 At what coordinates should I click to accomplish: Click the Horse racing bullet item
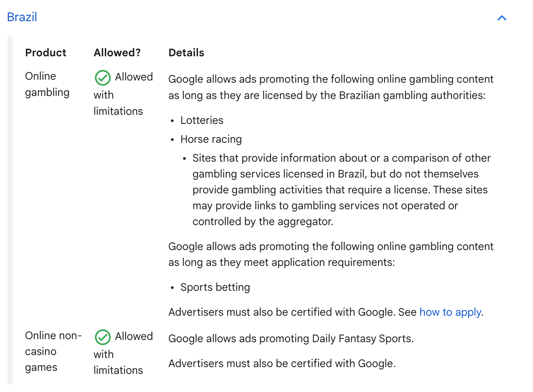click(211, 139)
